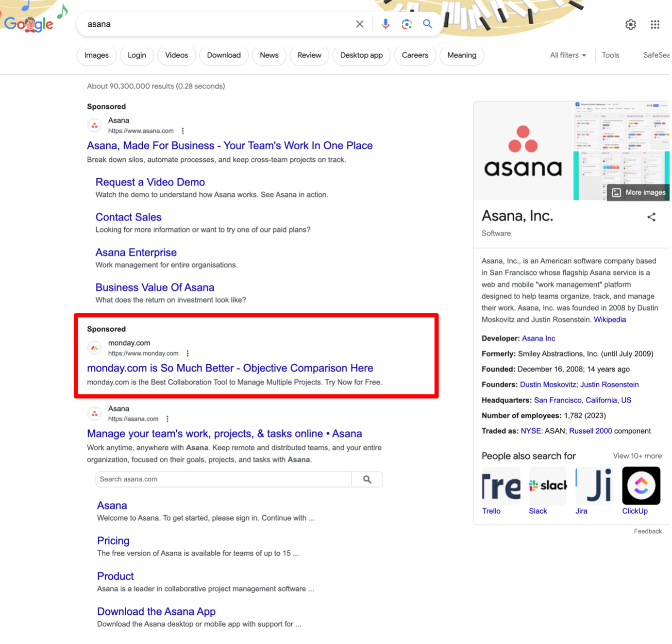Click the Search asana.com input field

(x=223, y=479)
